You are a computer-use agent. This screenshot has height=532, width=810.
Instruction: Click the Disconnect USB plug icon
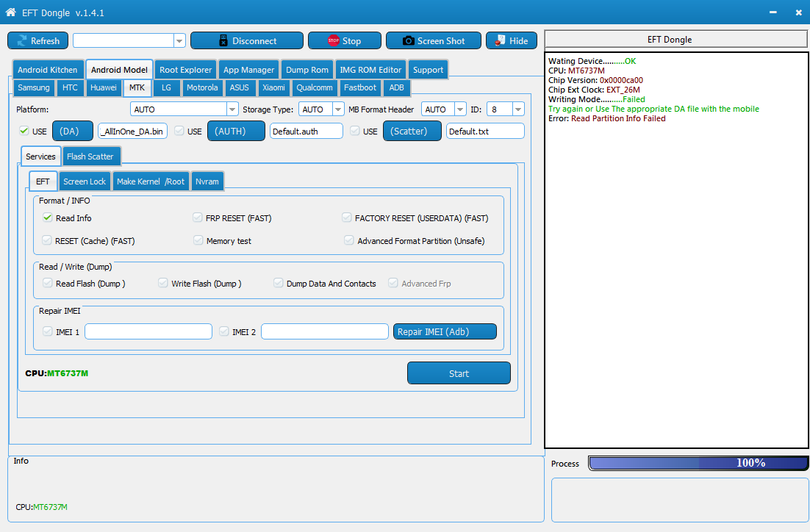(223, 41)
